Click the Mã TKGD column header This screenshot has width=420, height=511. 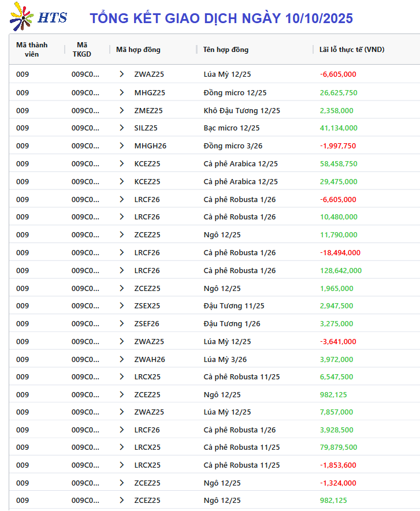82,50
